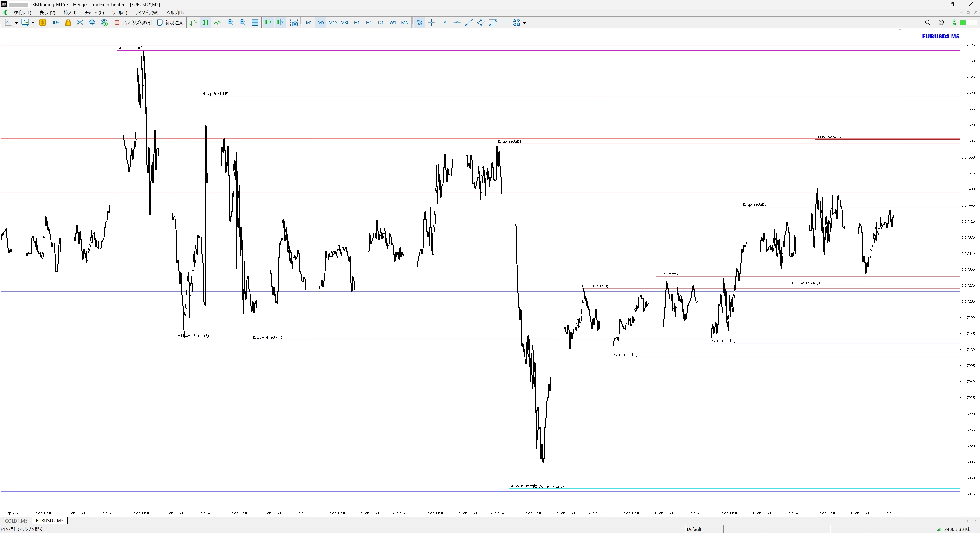Toggle chart shift from right edge
Image resolution: width=980 pixels, height=533 pixels.
pyautogui.click(x=280, y=22)
